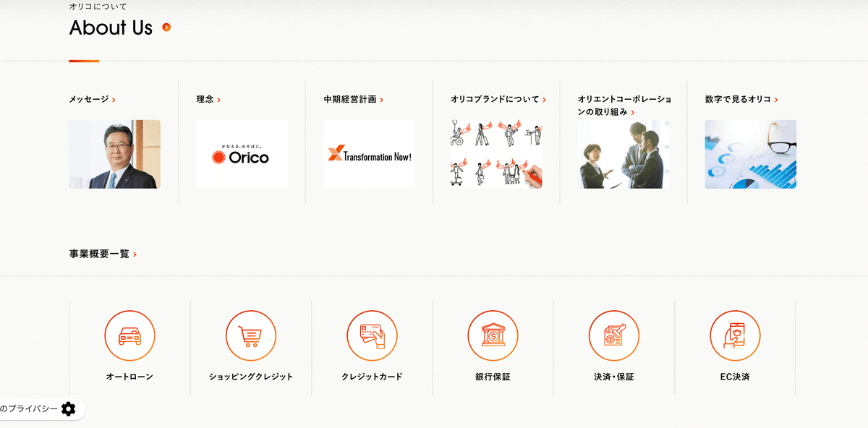
Task: View the president portrait thumbnail
Action: [x=115, y=154]
